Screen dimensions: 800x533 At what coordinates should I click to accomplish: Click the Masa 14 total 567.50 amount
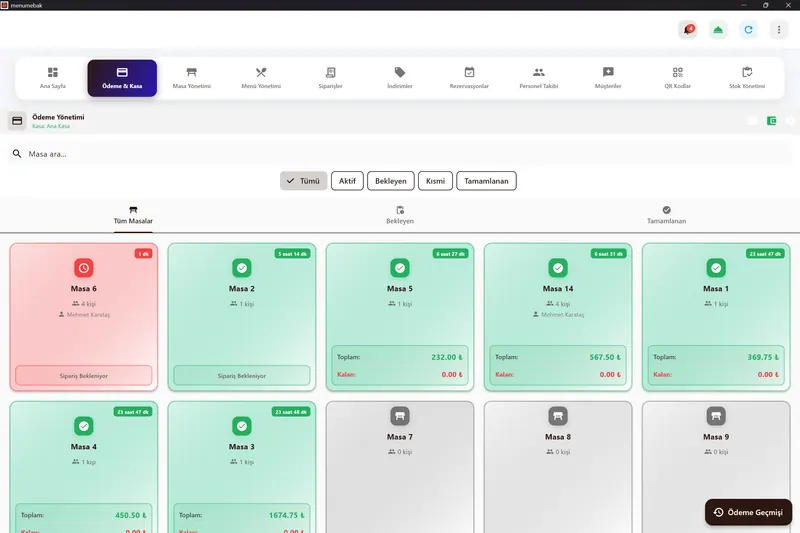pyautogui.click(x=605, y=357)
